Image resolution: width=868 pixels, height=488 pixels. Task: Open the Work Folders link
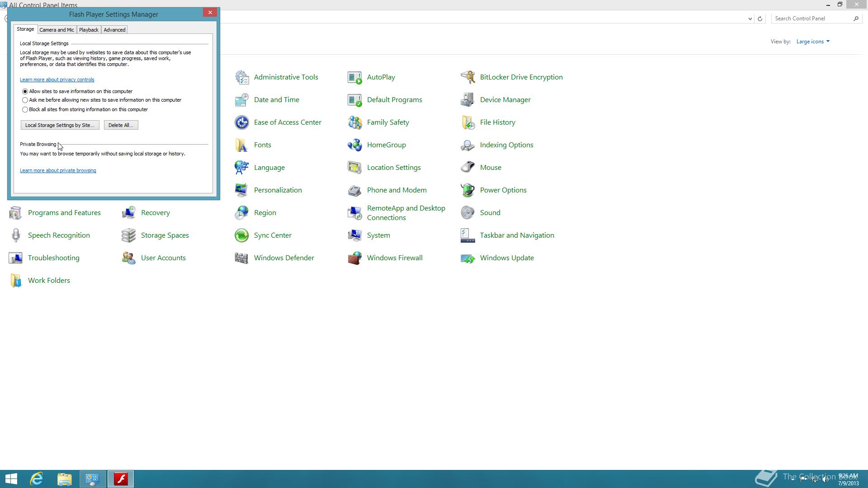[49, 281]
